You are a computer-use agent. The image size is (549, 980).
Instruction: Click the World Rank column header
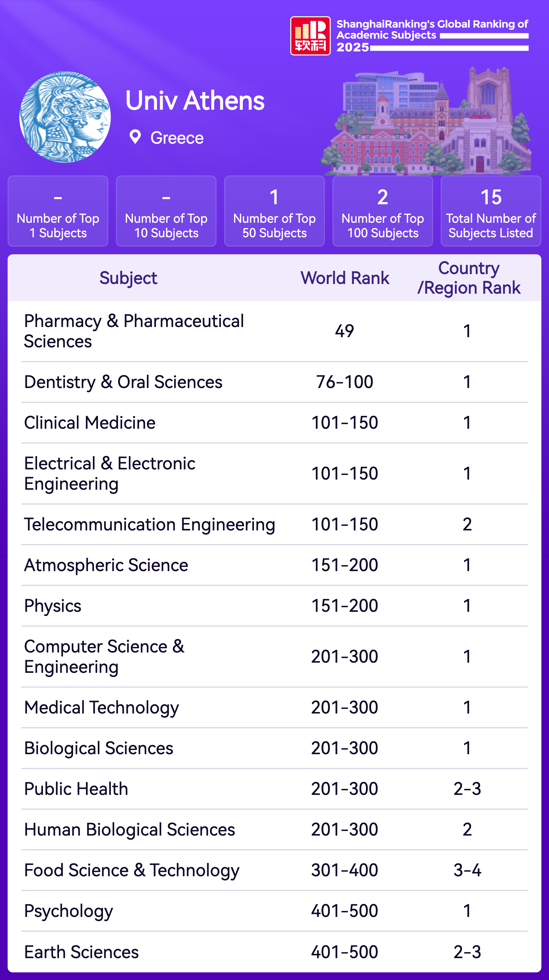pos(344,278)
